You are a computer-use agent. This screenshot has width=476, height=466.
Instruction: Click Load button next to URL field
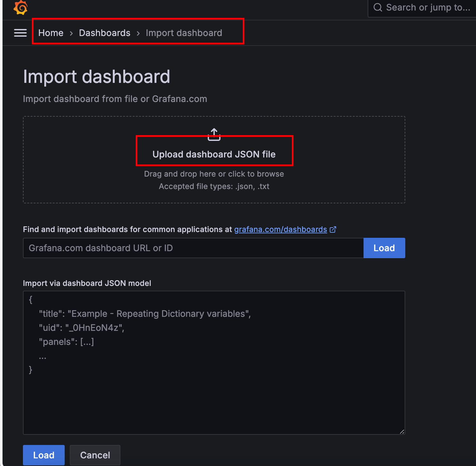pyautogui.click(x=384, y=248)
